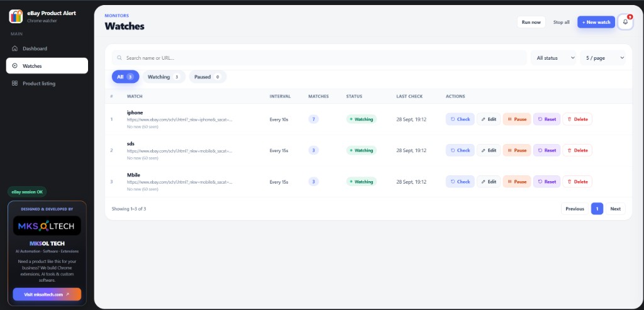Click the eBay Product Alert logo
644x310 pixels.
[x=16, y=16]
